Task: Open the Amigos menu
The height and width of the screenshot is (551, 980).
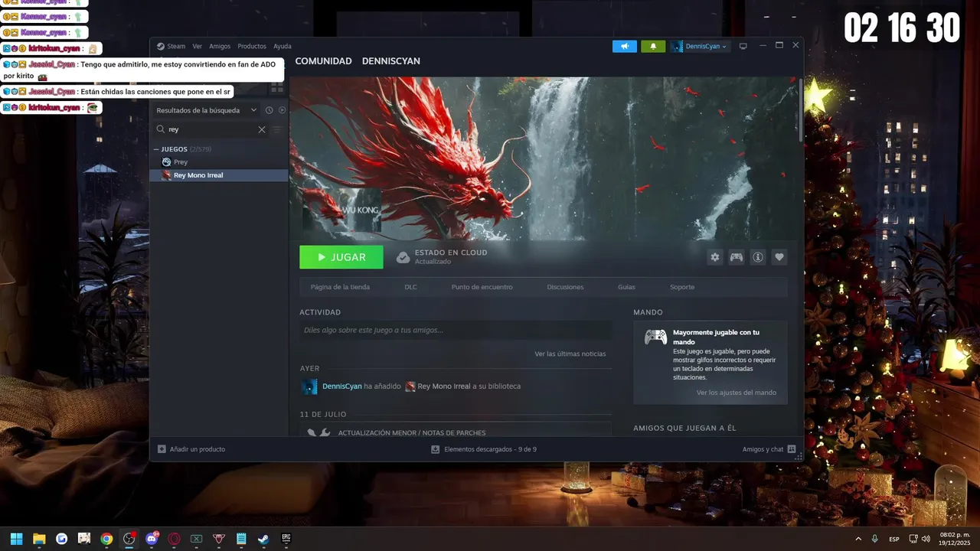Action: click(220, 46)
